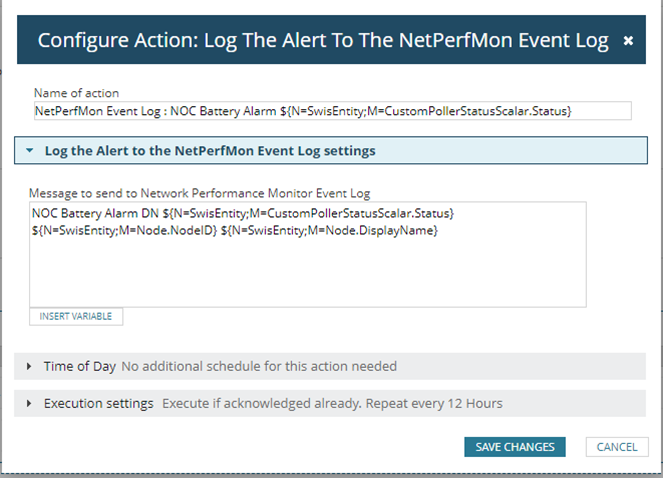Save changes to the action
Image resolution: width=663 pixels, height=478 pixels.
pos(515,447)
